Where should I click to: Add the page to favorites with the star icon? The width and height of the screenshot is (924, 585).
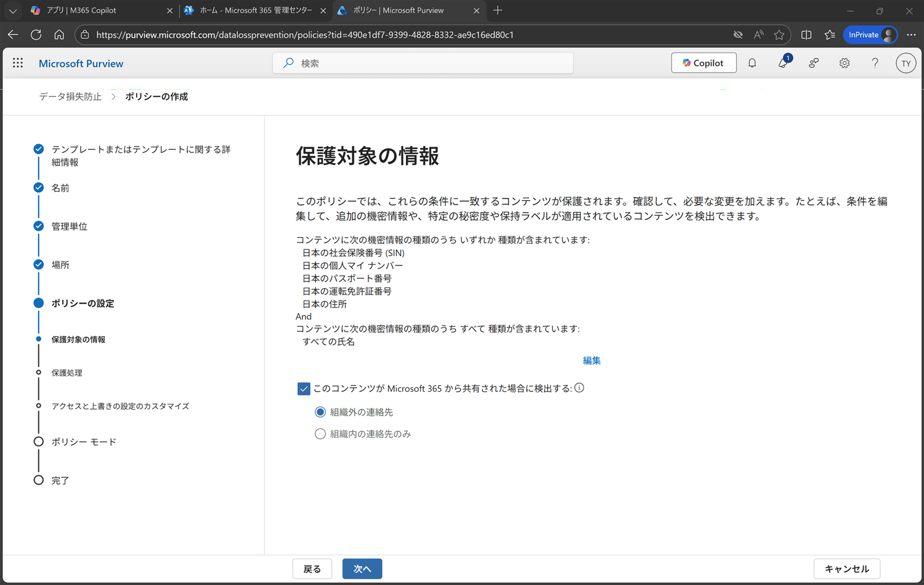click(779, 34)
